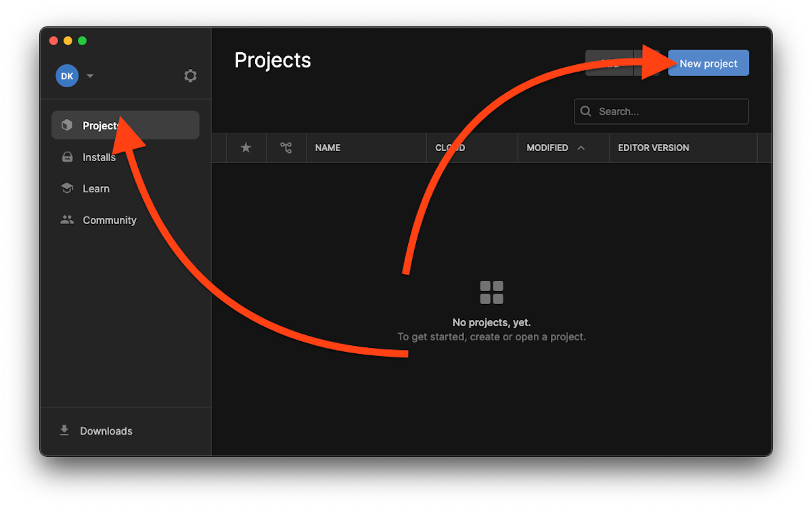812x509 pixels.
Task: Click the source control branch column icon
Action: point(286,148)
